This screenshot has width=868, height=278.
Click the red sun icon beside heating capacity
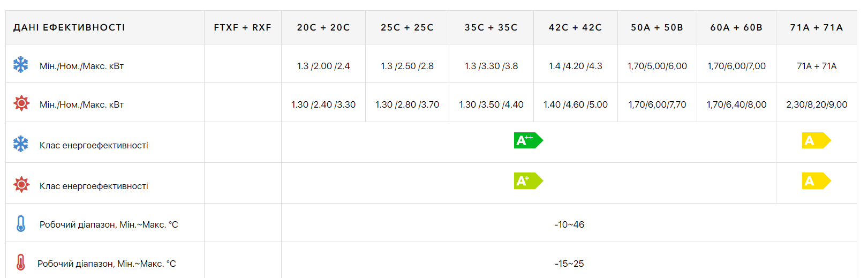(21, 103)
